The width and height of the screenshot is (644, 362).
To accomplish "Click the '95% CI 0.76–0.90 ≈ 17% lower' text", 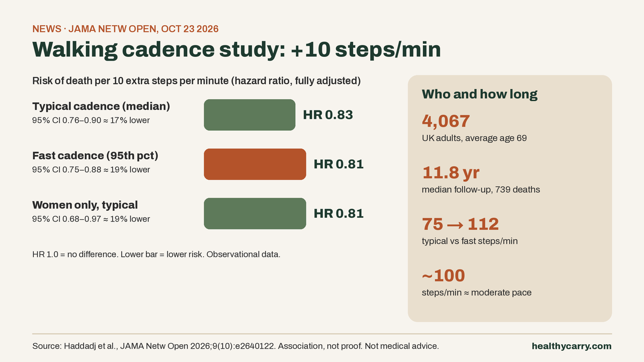I will click(91, 120).
